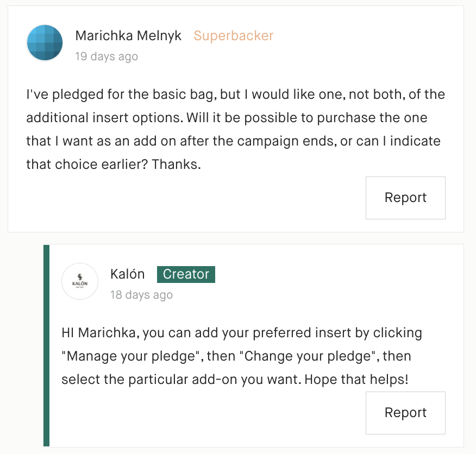Open Marichka Melnyk's profile name link
Screen dimensions: 476x454
coord(128,36)
